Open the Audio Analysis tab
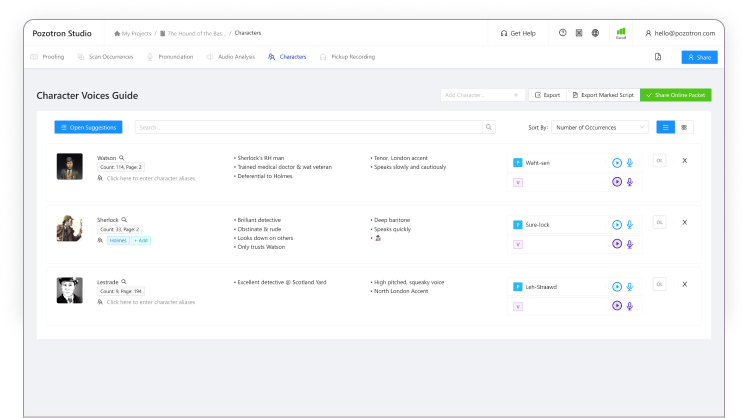Image resolution: width=748 pixels, height=418 pixels. [230, 57]
